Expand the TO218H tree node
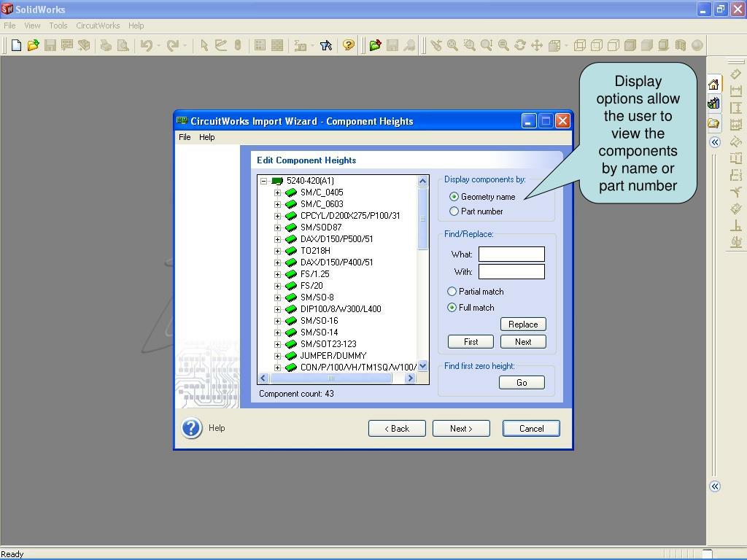 click(x=277, y=251)
